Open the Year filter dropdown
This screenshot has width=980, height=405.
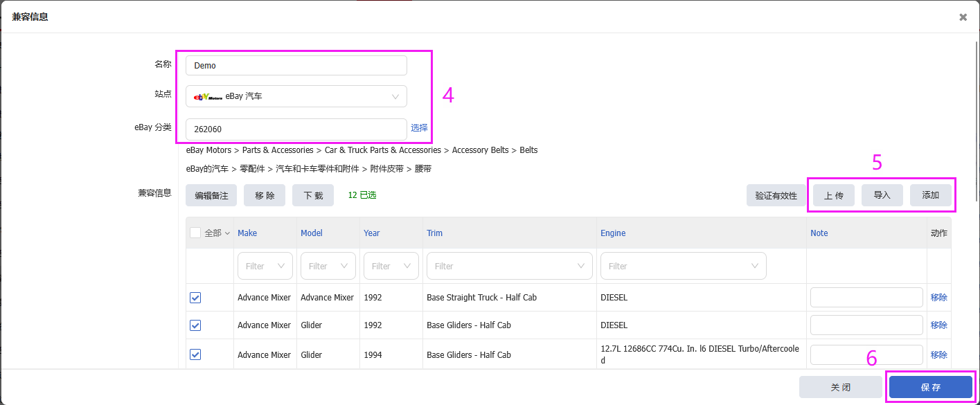391,266
